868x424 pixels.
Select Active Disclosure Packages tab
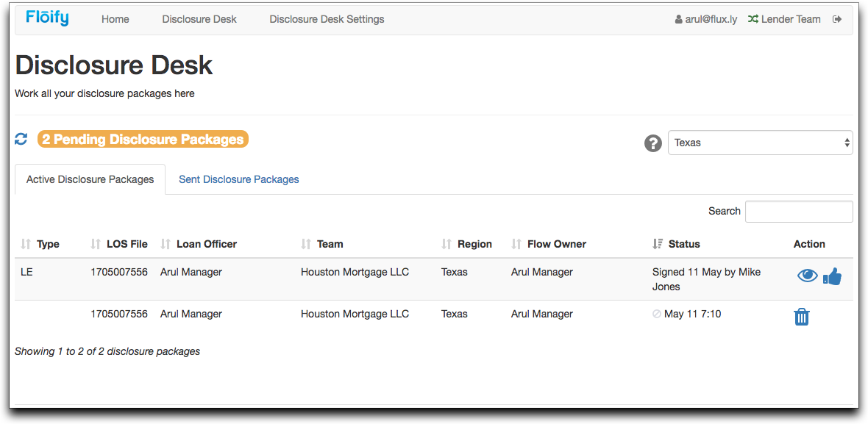(x=90, y=179)
